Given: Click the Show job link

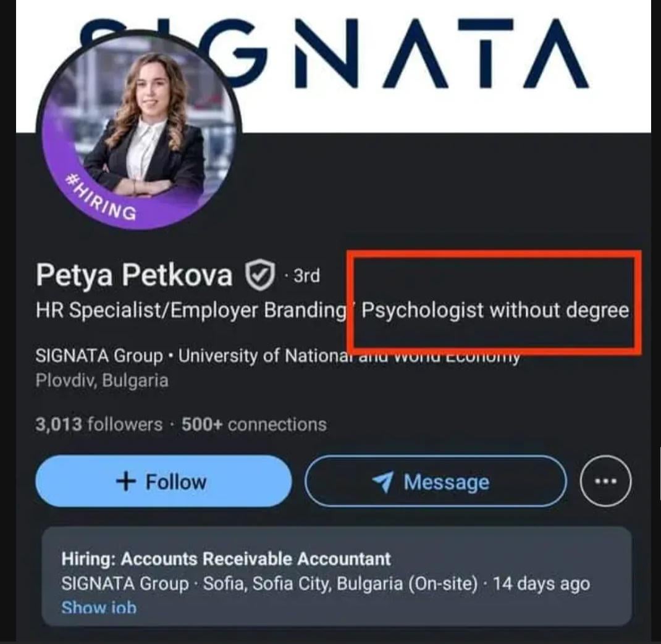Looking at the screenshot, I should tap(99, 608).
